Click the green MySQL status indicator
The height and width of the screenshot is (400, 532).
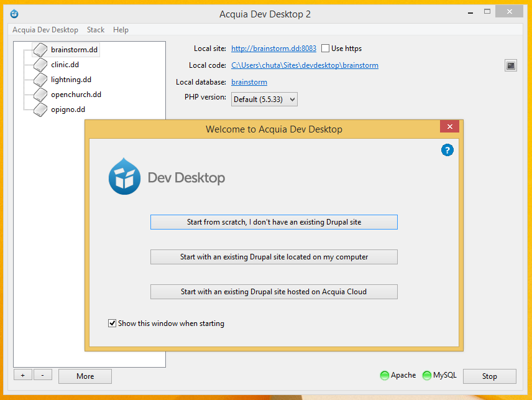pyautogui.click(x=427, y=376)
